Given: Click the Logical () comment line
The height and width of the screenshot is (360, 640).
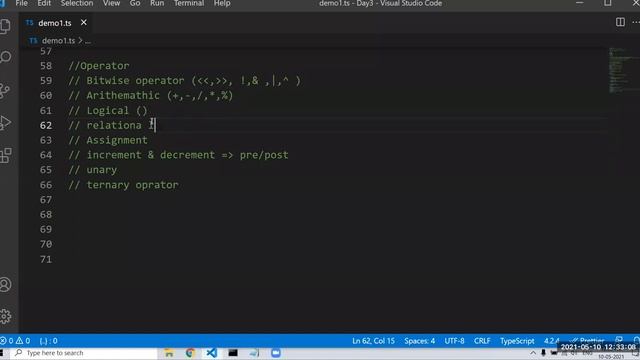Looking at the screenshot, I should tap(108, 110).
